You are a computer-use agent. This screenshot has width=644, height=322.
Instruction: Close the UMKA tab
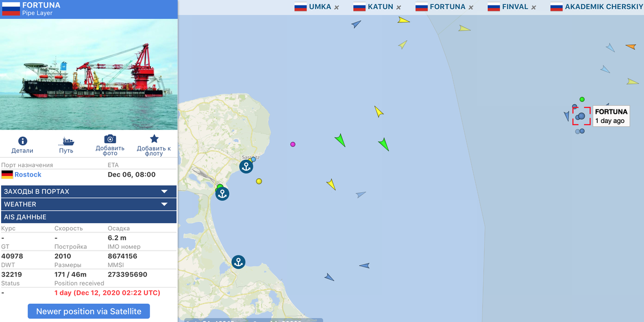pyautogui.click(x=336, y=8)
